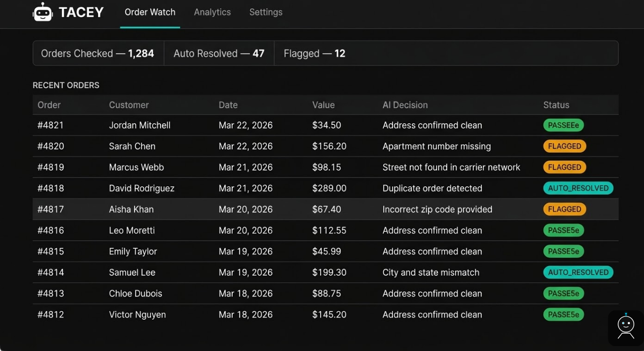The image size is (644, 351).
Task: Click the FLAGGED badge for order #4817
Action: 564,209
